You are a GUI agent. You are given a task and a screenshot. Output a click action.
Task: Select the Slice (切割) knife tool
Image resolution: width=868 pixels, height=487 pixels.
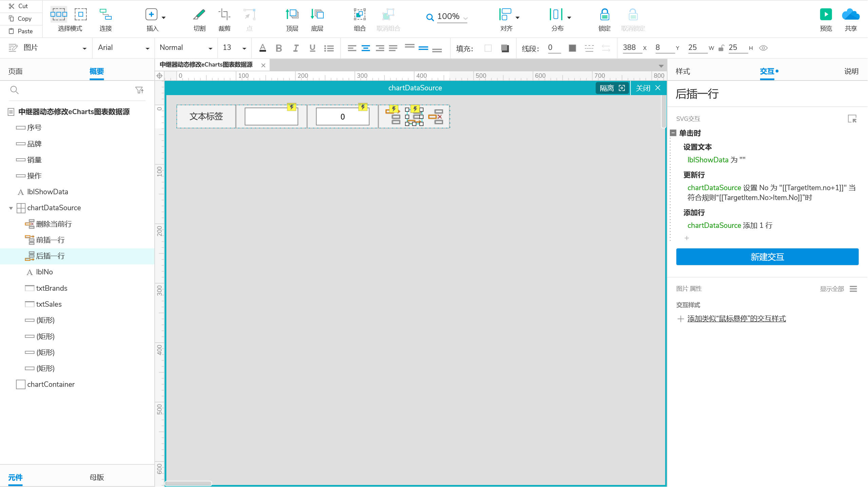[x=199, y=15]
